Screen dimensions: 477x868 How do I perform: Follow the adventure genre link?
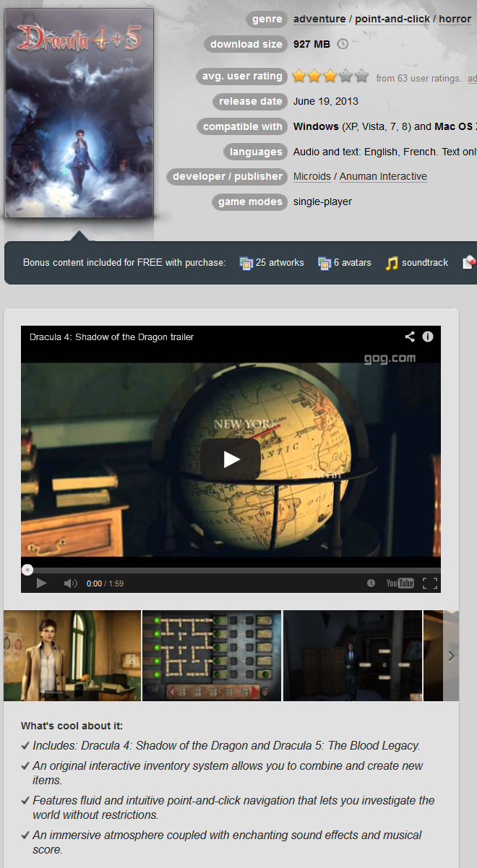coord(319,19)
